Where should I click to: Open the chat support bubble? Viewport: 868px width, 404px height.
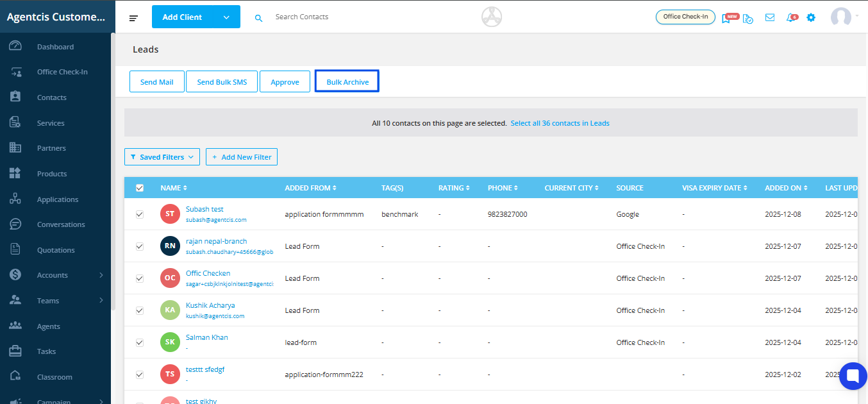[x=853, y=376]
